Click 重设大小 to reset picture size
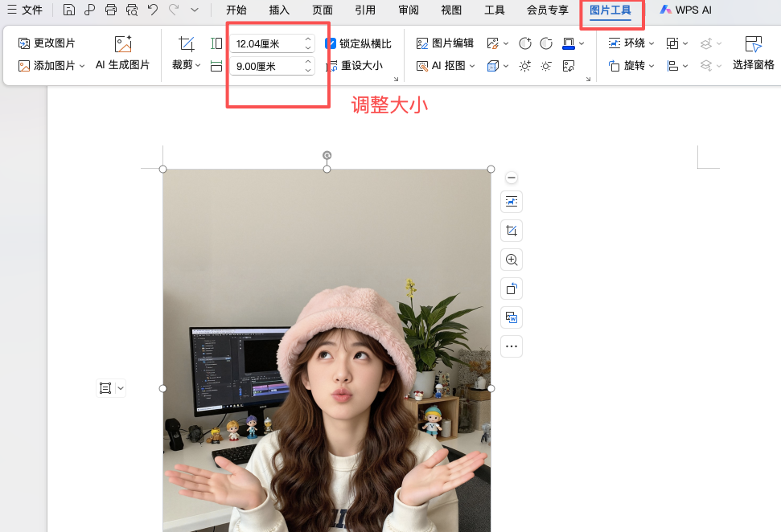This screenshot has height=532, width=781. [x=355, y=66]
